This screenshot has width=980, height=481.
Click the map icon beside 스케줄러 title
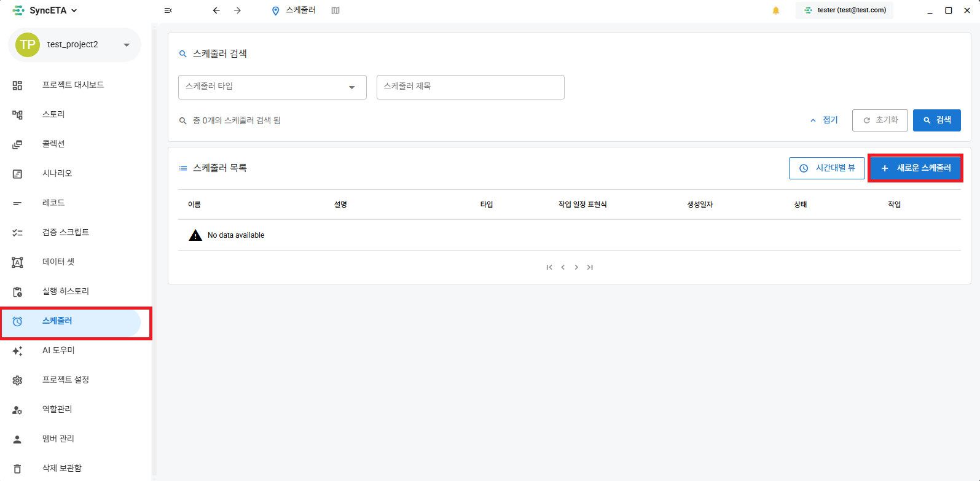coord(335,10)
